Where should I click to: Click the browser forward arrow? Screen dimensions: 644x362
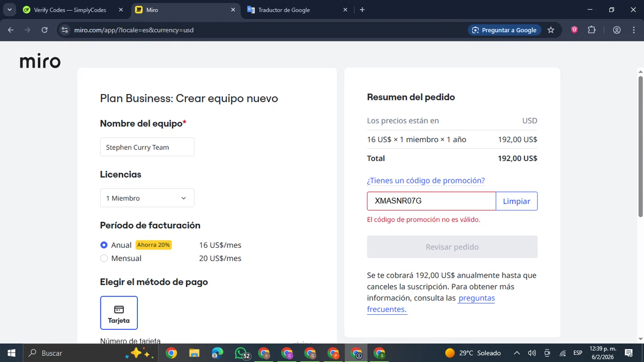27,30
